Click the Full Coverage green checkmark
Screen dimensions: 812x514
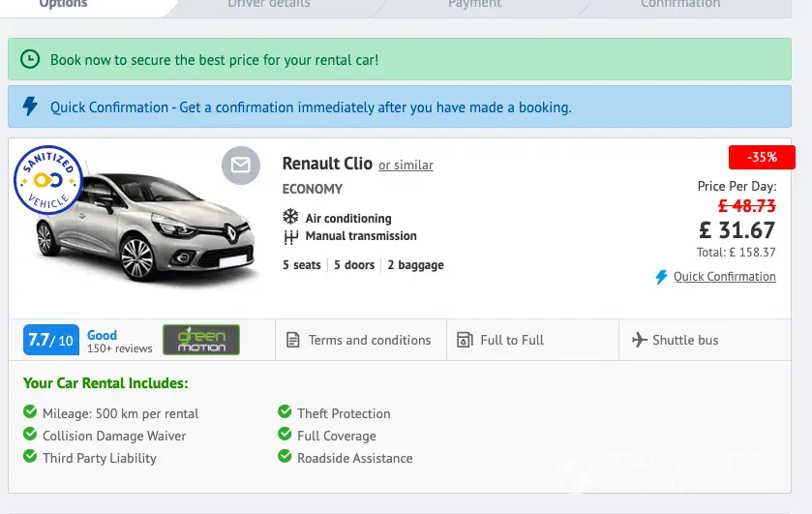pos(285,436)
